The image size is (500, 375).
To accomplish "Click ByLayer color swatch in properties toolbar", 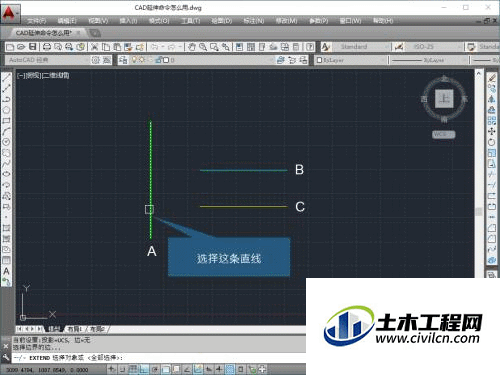I will point(319,60).
